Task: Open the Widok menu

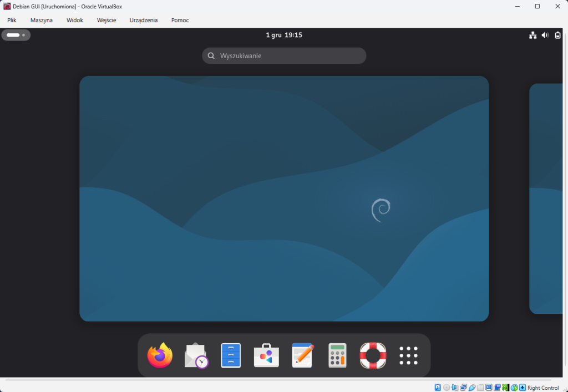Action: point(74,20)
